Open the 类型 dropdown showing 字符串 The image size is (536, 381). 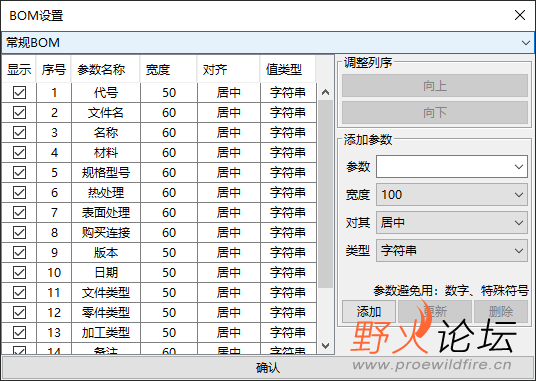(x=452, y=251)
